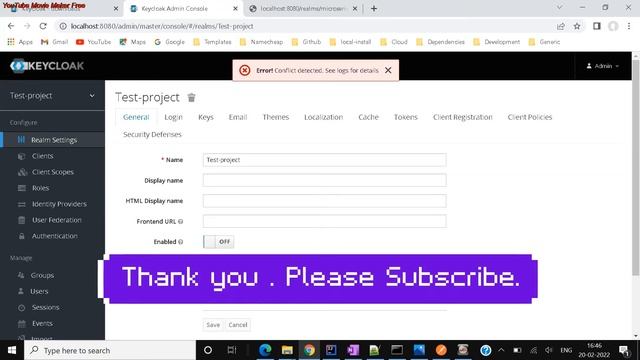The width and height of the screenshot is (640, 360).
Task: Open Clients in the sidebar
Action: tap(42, 156)
